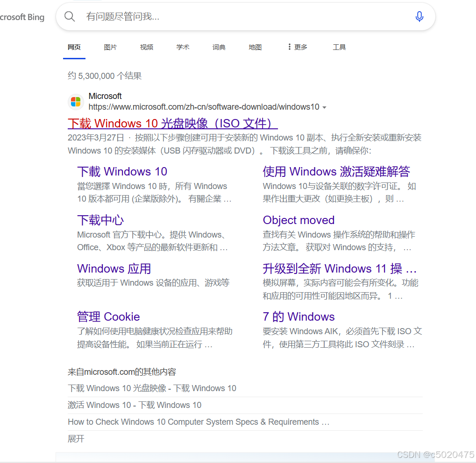Open the 使用 Windows 激活疑难解答 link

click(x=336, y=171)
